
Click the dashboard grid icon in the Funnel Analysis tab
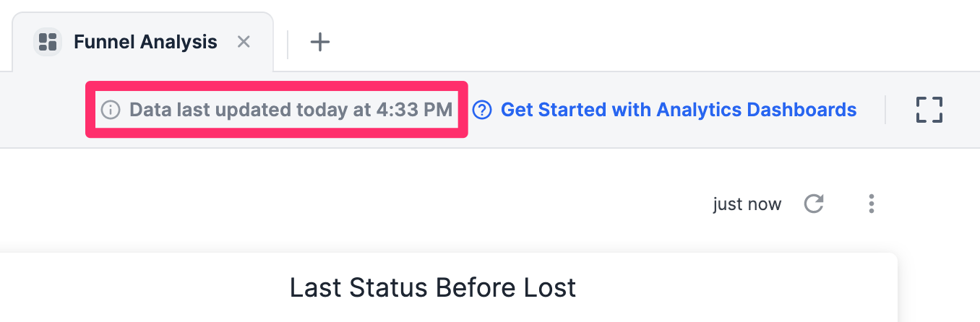48,42
